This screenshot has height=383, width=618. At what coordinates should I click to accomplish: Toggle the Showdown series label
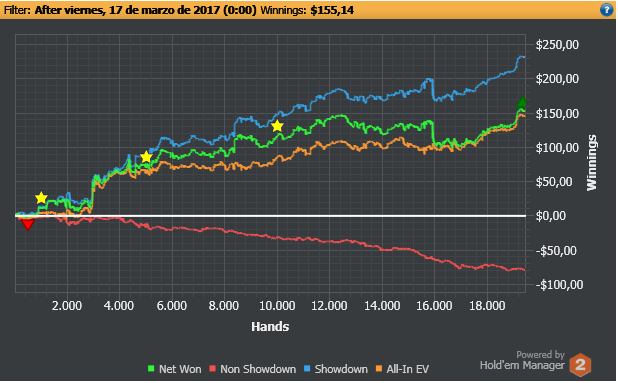pyautogui.click(x=341, y=369)
